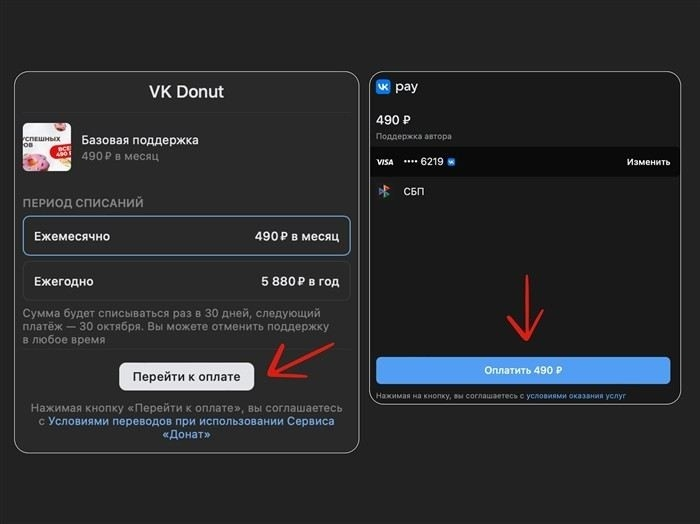Open the Базовая поддержка donut thumbnail

[x=46, y=147]
